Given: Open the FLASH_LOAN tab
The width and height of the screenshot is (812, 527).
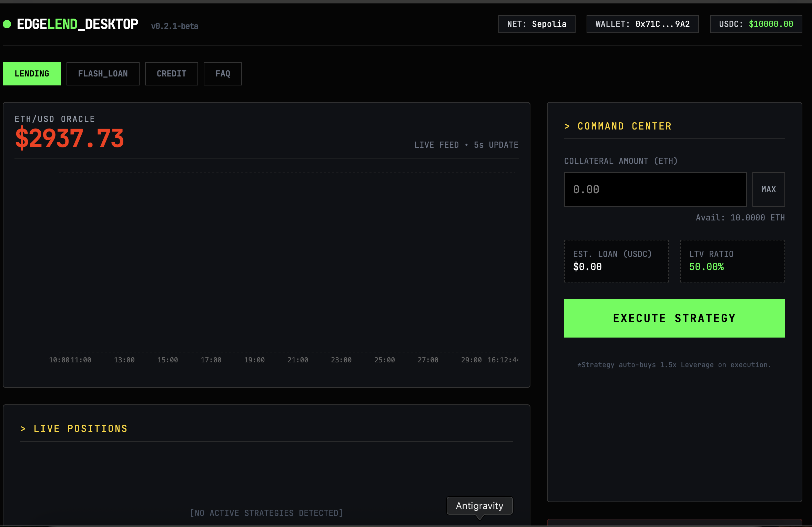Looking at the screenshot, I should (x=103, y=74).
